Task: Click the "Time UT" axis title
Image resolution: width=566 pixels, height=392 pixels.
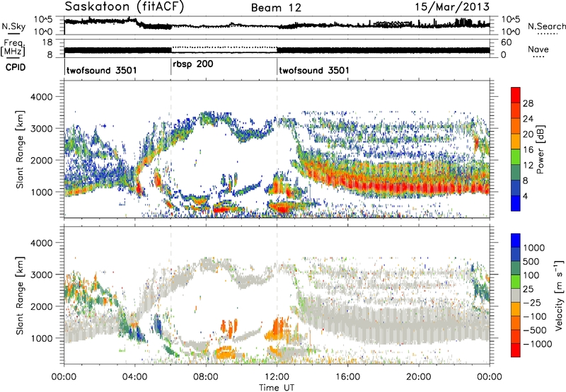Action: 277,388
